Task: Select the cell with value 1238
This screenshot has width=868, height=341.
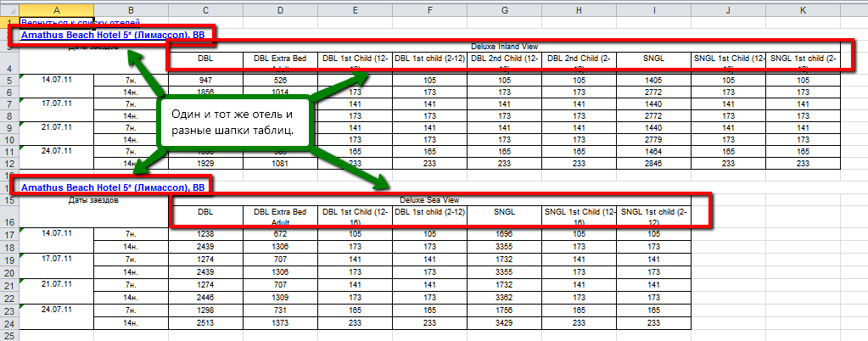Action: point(205,234)
